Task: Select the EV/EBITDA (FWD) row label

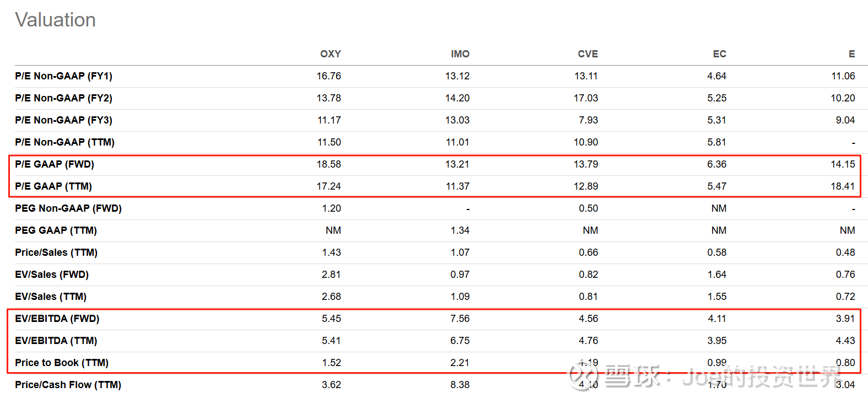Action: click(57, 319)
